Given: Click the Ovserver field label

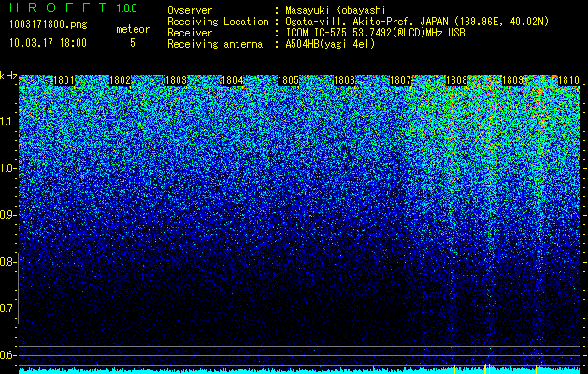Looking at the screenshot, I should click(x=190, y=10).
